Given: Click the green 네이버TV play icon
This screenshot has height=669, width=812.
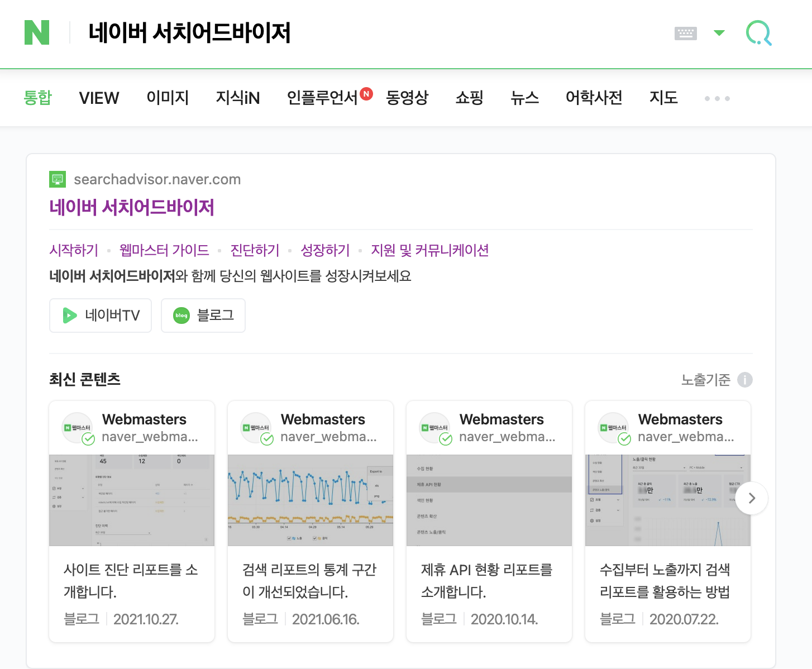Looking at the screenshot, I should (x=69, y=316).
